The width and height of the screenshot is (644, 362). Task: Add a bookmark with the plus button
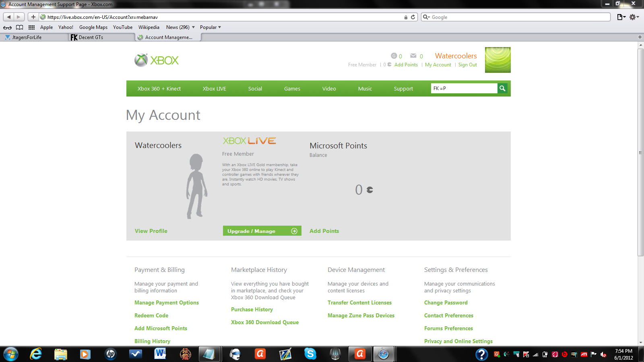pyautogui.click(x=33, y=17)
